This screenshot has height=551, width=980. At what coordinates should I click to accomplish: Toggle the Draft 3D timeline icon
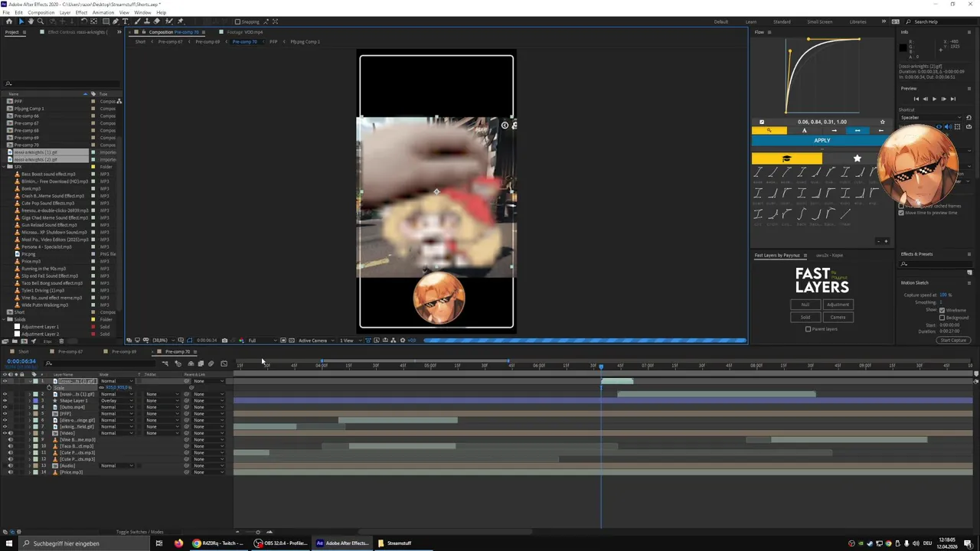pyautogui.click(x=178, y=364)
